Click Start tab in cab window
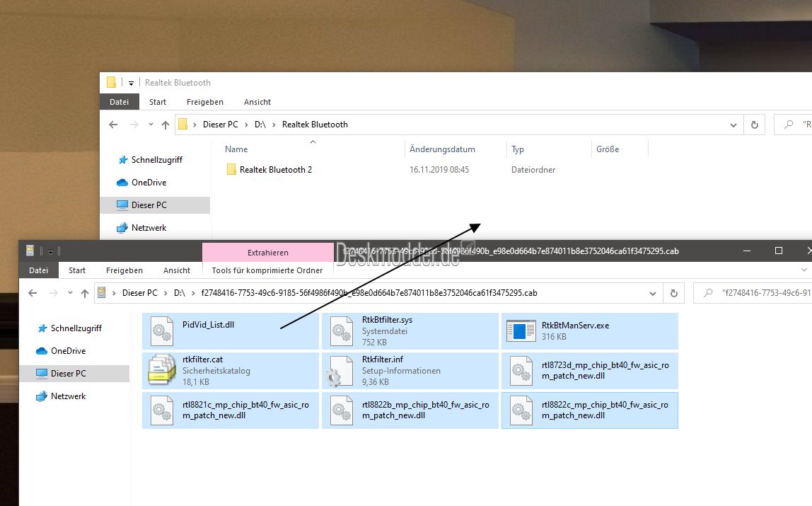Viewport: 812px width, 506px height. pos(77,270)
